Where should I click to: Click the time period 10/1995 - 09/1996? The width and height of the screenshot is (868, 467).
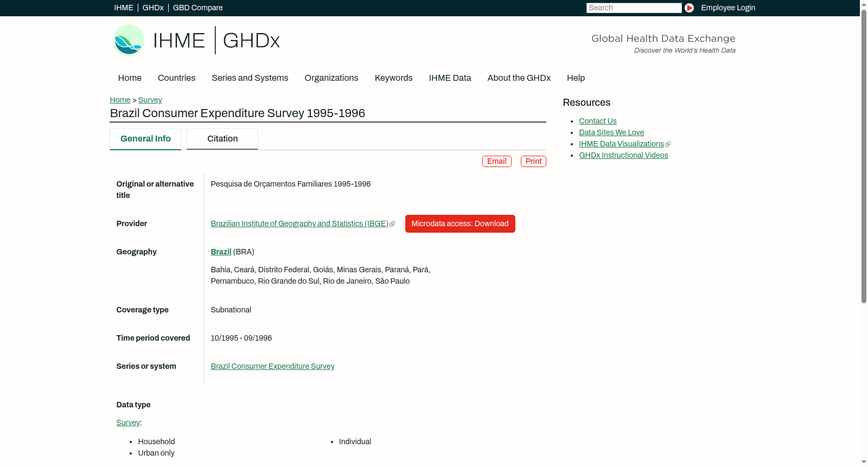click(241, 338)
